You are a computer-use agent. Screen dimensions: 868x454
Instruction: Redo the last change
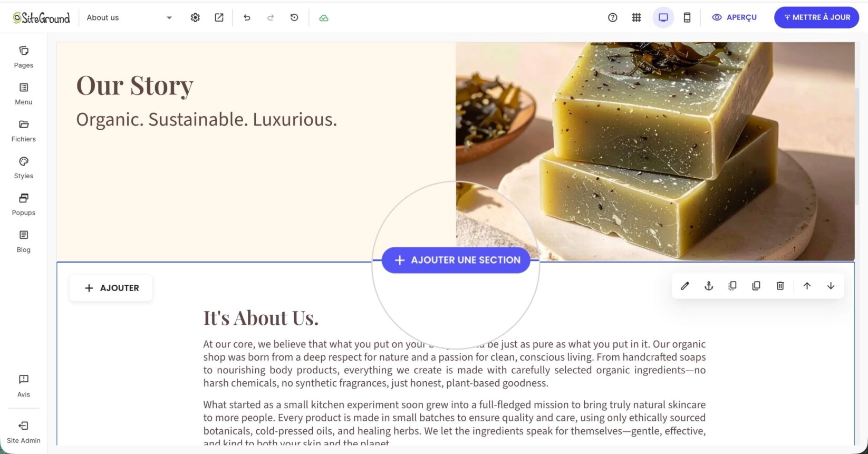[x=271, y=17]
